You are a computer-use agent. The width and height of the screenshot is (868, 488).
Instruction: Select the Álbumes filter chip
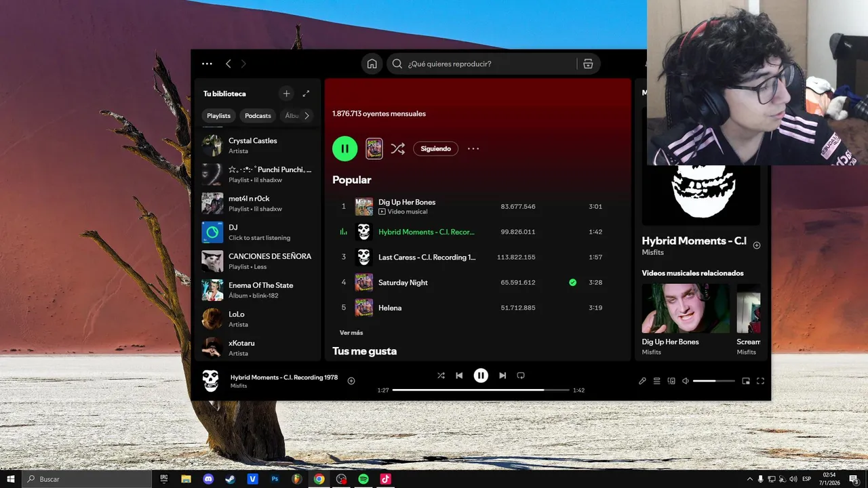pos(292,116)
